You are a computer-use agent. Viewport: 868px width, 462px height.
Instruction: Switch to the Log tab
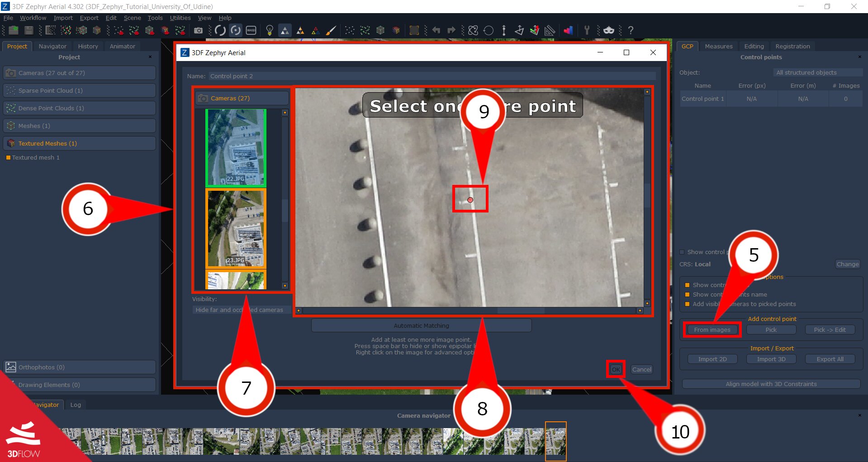tap(76, 405)
